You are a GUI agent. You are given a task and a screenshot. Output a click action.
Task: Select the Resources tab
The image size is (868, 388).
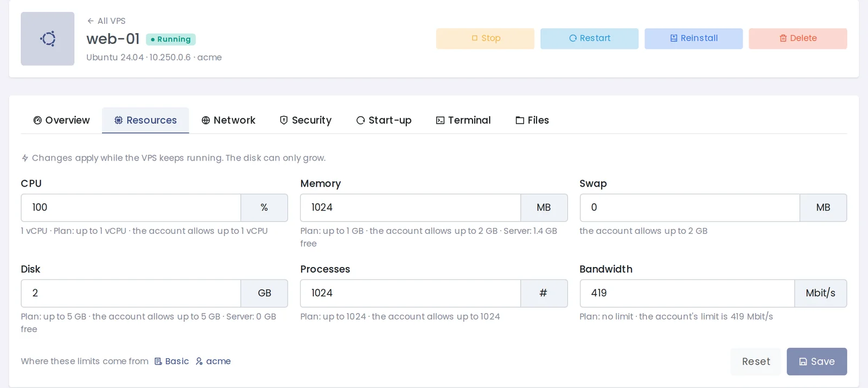point(145,120)
